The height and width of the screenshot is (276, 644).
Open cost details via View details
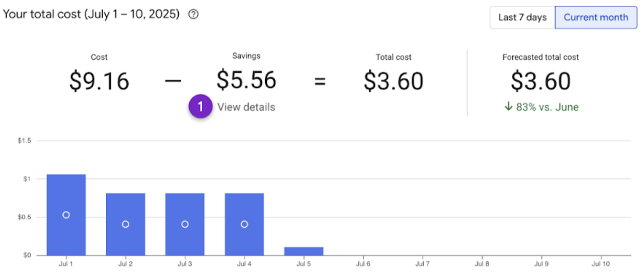pos(247,107)
